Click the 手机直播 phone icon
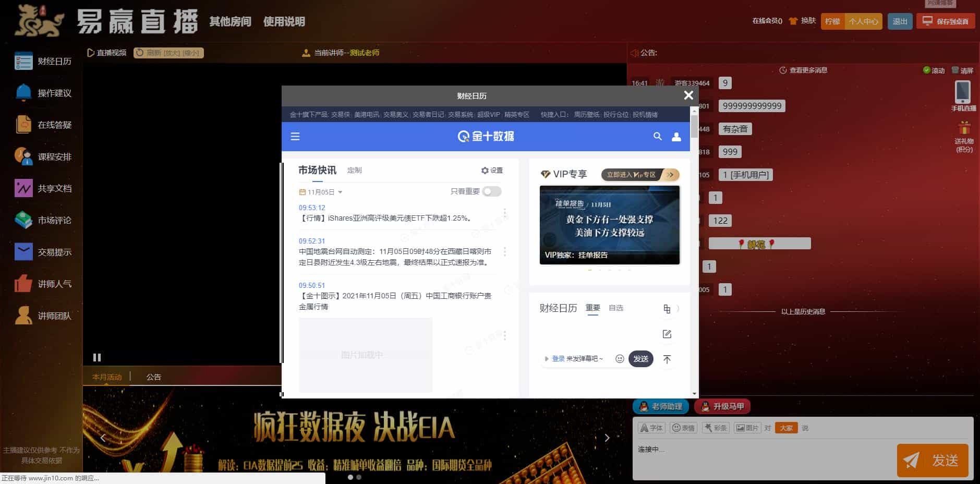Viewport: 980px width, 484px height. (962, 93)
